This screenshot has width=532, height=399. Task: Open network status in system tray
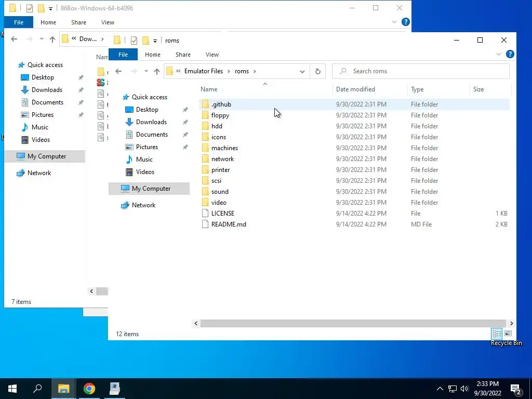pos(453,389)
